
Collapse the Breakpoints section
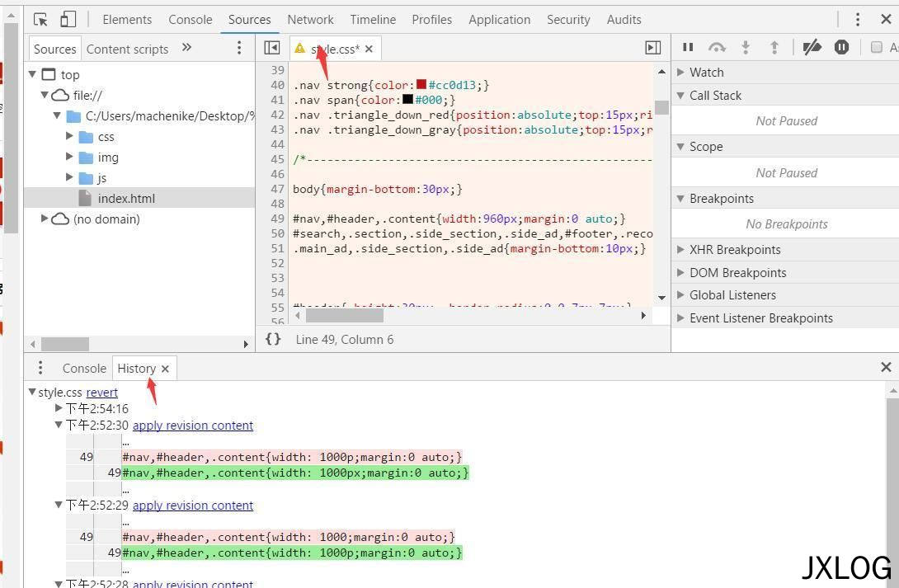pos(680,199)
